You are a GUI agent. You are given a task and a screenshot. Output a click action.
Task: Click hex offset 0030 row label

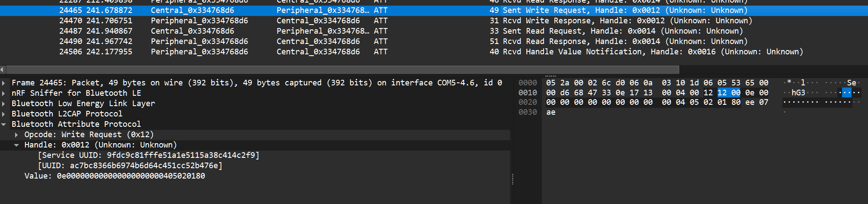click(528, 112)
